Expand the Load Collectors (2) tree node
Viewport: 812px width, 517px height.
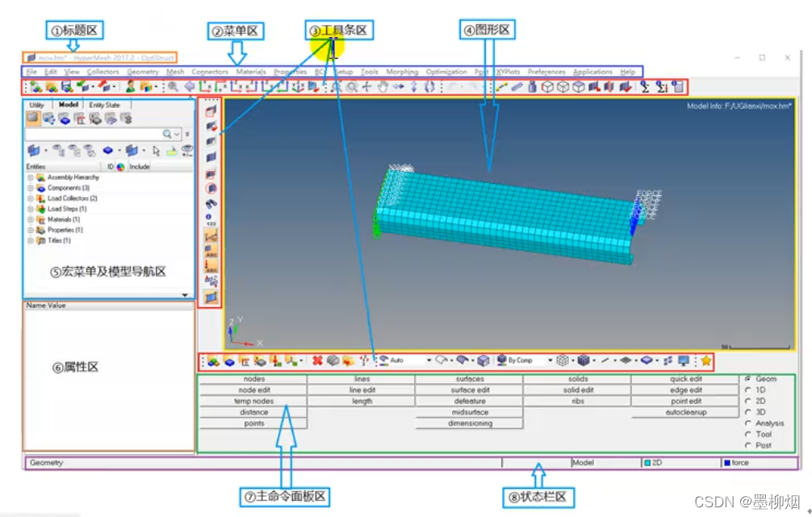[30, 198]
